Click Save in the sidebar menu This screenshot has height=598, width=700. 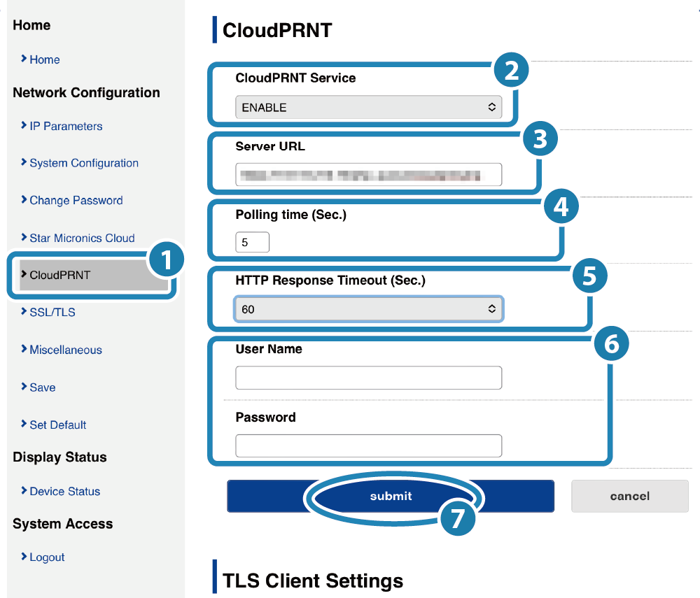point(42,387)
